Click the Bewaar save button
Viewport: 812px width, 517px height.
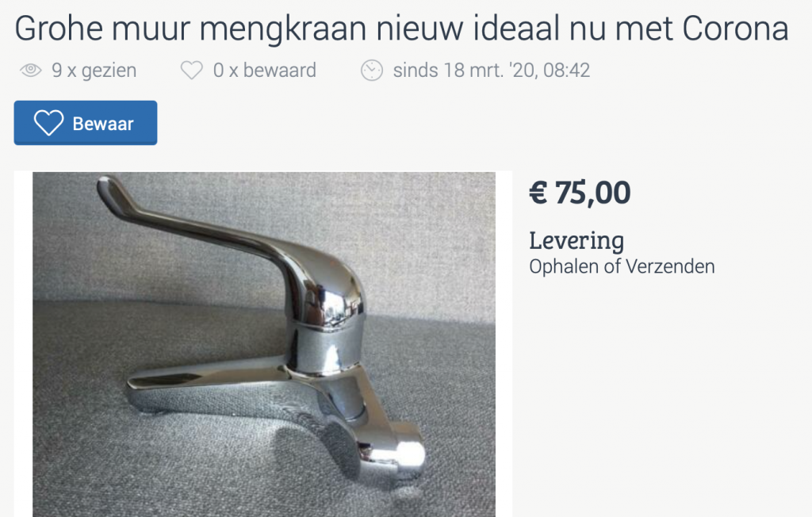tap(86, 123)
